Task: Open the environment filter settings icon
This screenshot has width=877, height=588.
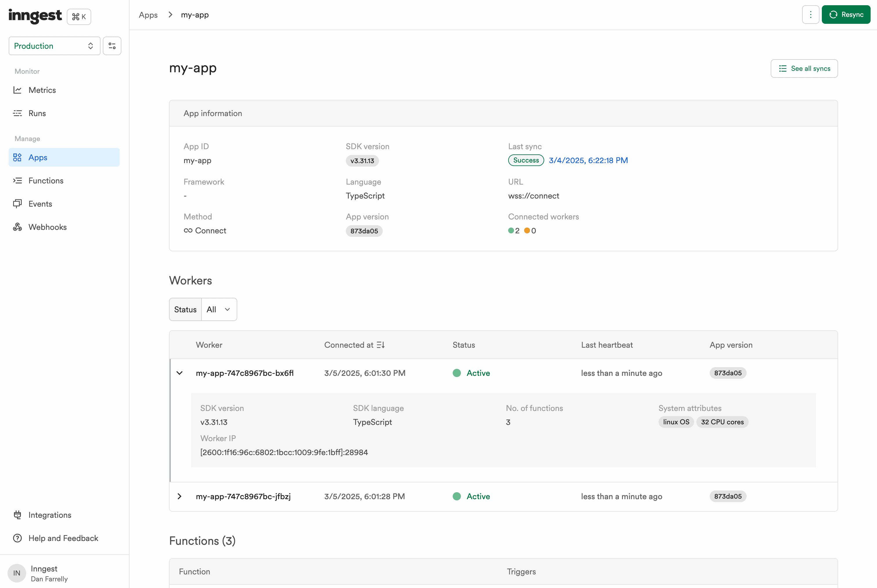Action: [112, 45]
